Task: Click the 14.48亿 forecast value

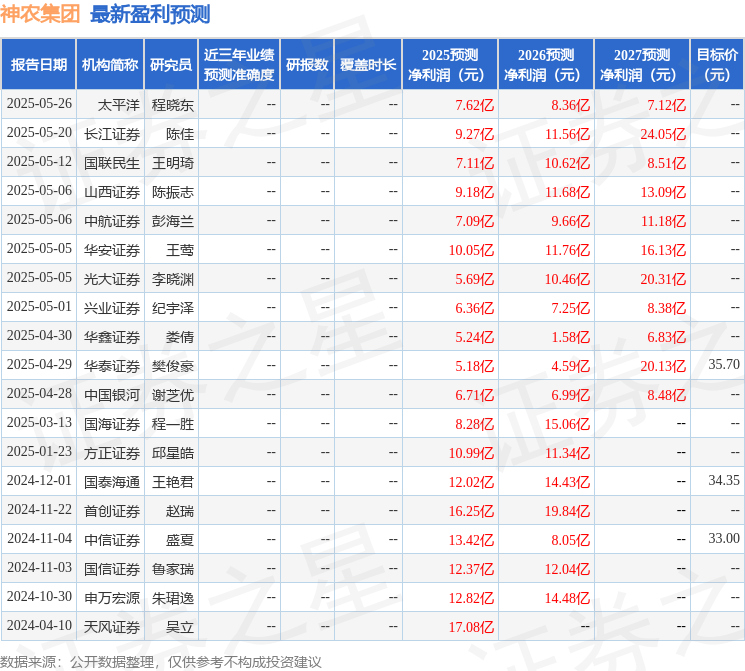Action: click(567, 598)
